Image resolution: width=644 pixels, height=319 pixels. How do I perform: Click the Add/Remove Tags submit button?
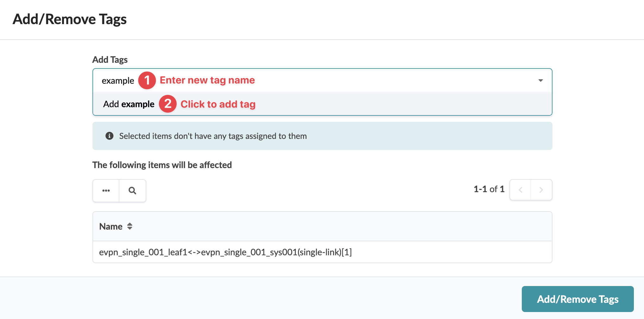coord(578,299)
